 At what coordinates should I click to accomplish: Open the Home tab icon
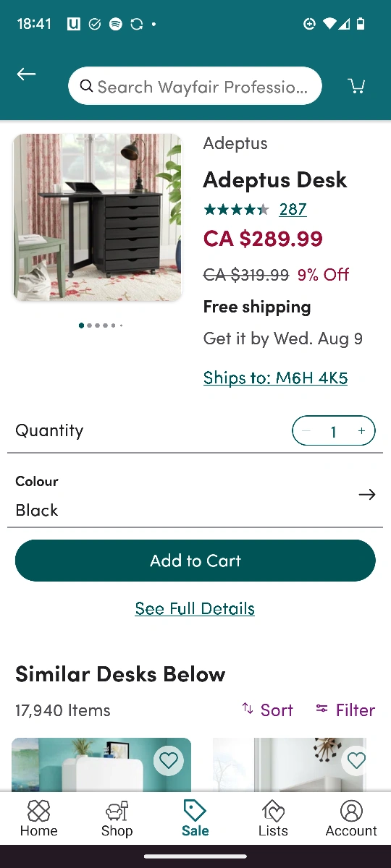pos(38,810)
